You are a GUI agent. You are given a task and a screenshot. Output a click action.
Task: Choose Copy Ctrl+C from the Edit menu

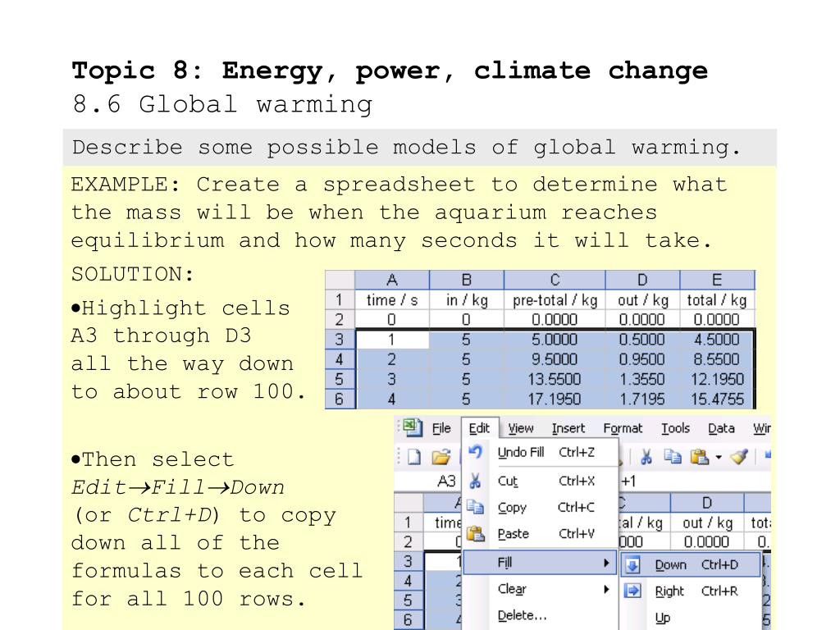pyautogui.click(x=541, y=507)
